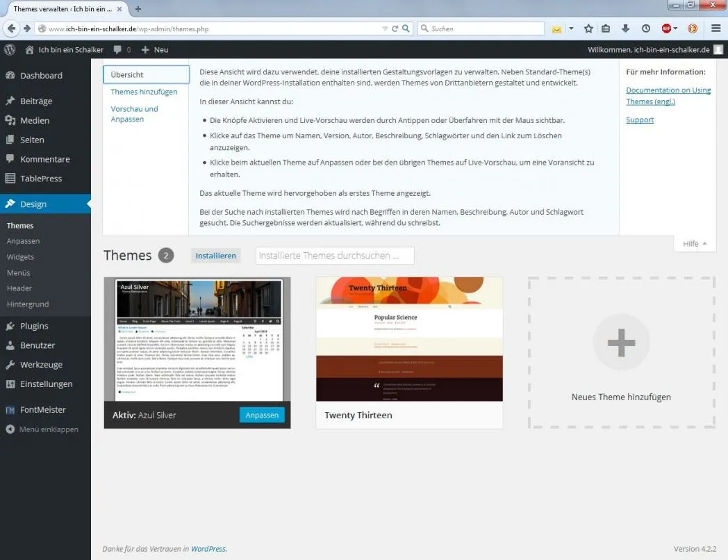Click the Design paintbrush icon
Image resolution: width=728 pixels, height=560 pixels.
[x=10, y=204]
